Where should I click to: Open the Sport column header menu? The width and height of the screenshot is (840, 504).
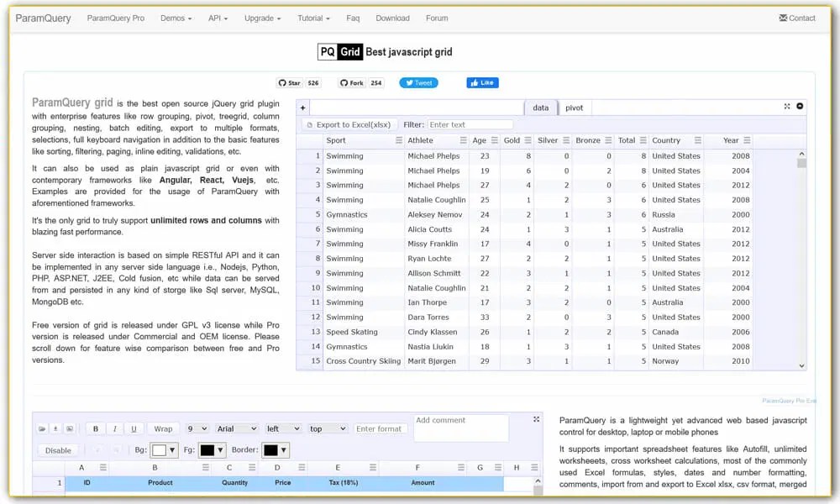tap(399, 139)
